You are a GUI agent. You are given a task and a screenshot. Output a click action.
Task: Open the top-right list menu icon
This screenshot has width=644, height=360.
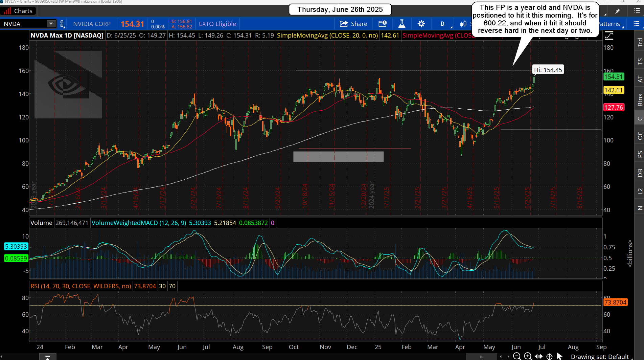(x=637, y=11)
